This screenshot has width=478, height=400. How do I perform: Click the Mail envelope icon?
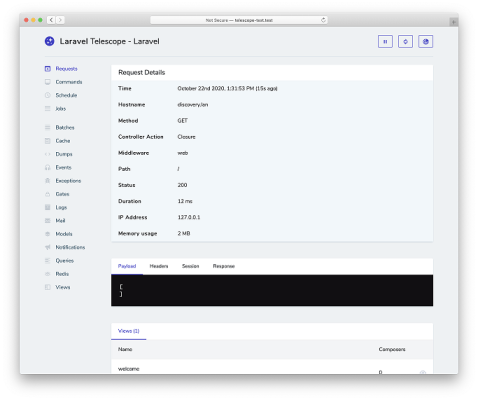[x=48, y=221]
